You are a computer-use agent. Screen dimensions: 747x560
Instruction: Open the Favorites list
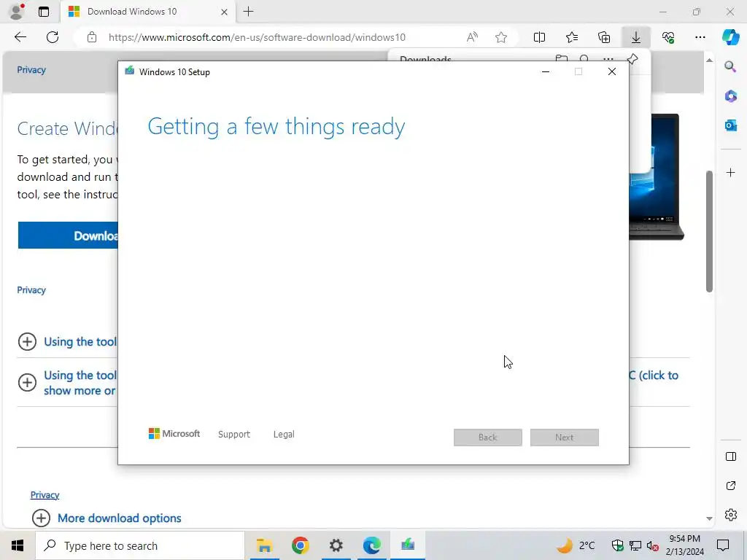[572, 37]
